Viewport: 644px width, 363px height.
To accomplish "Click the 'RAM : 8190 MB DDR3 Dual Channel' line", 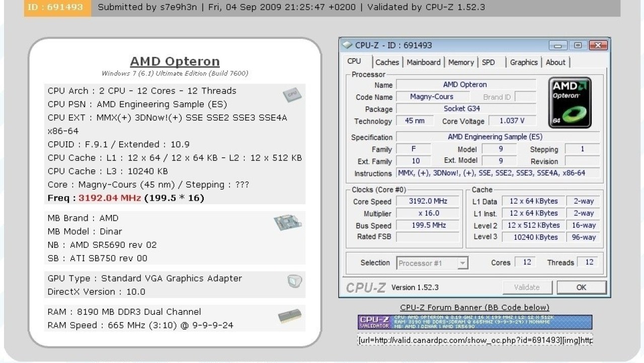I will (x=124, y=312).
